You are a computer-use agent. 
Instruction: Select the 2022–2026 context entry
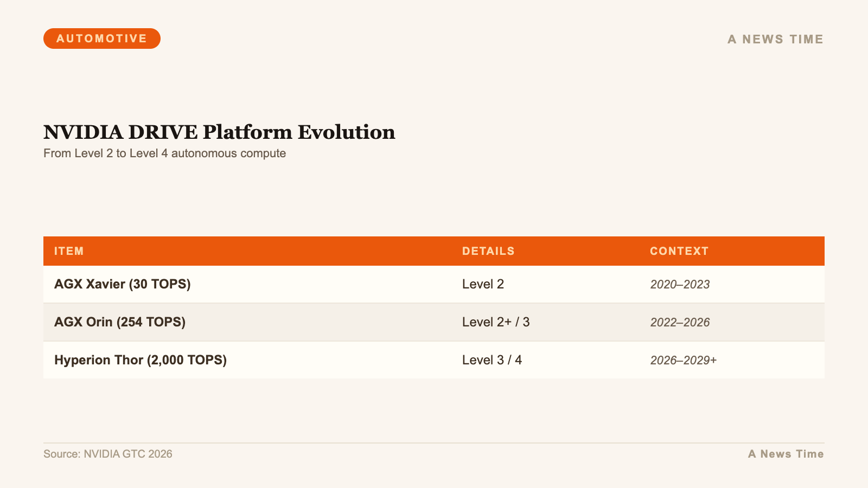coord(680,322)
